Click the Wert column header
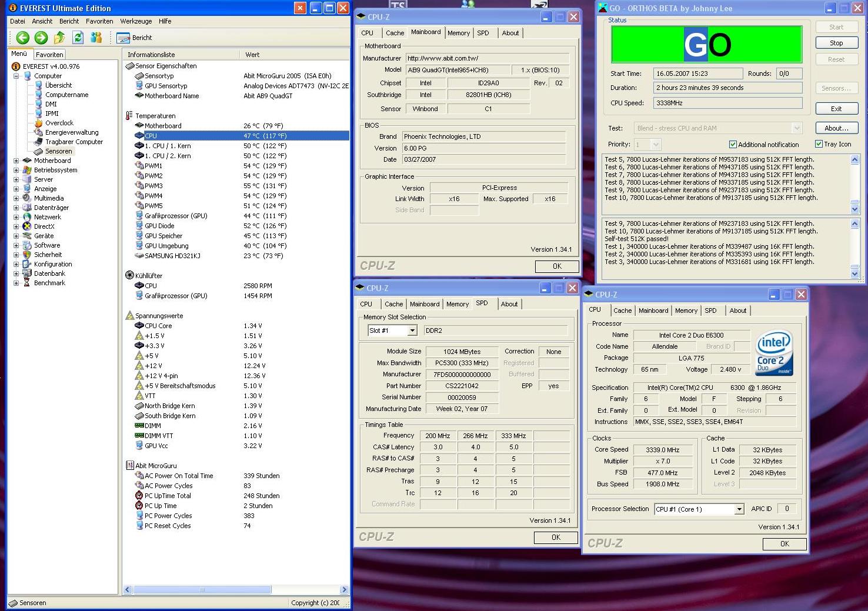This screenshot has width=868, height=611. point(295,55)
